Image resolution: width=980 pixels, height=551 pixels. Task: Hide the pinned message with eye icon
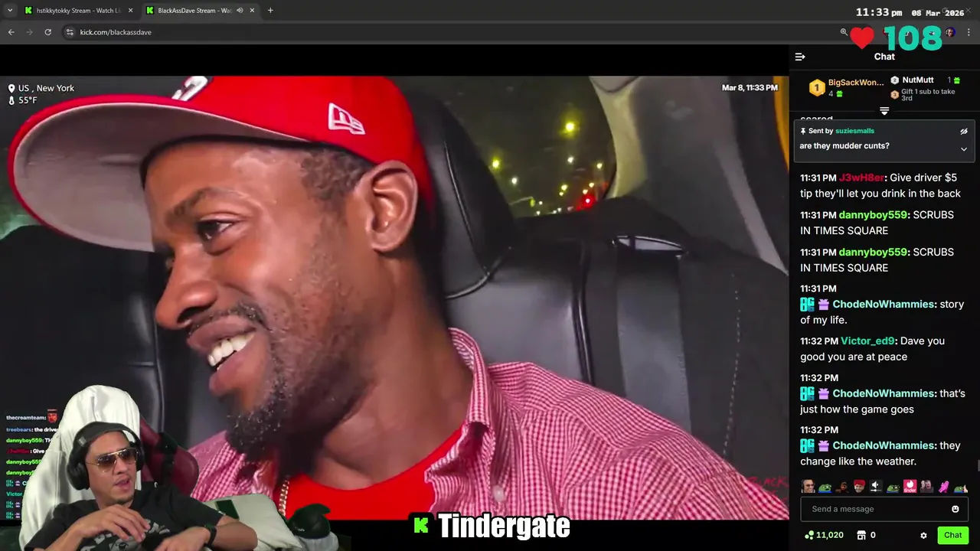(964, 132)
